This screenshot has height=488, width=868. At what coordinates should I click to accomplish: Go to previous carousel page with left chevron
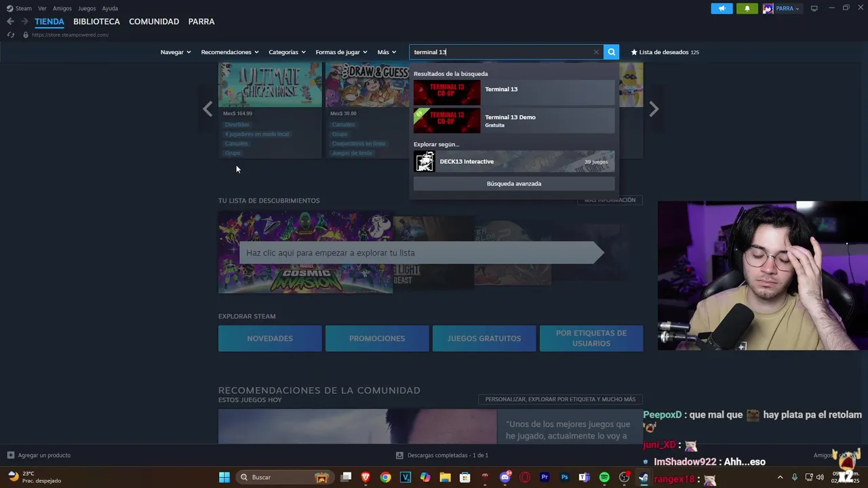(208, 109)
